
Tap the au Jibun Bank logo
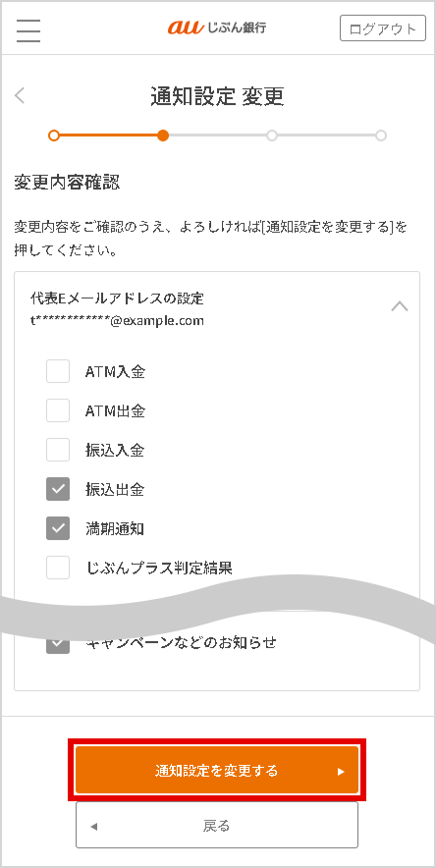click(x=217, y=27)
